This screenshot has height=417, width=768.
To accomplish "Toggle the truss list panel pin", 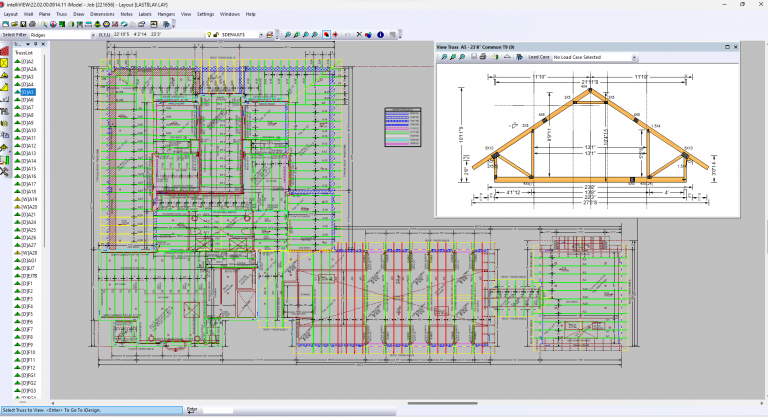I will (x=36, y=44).
